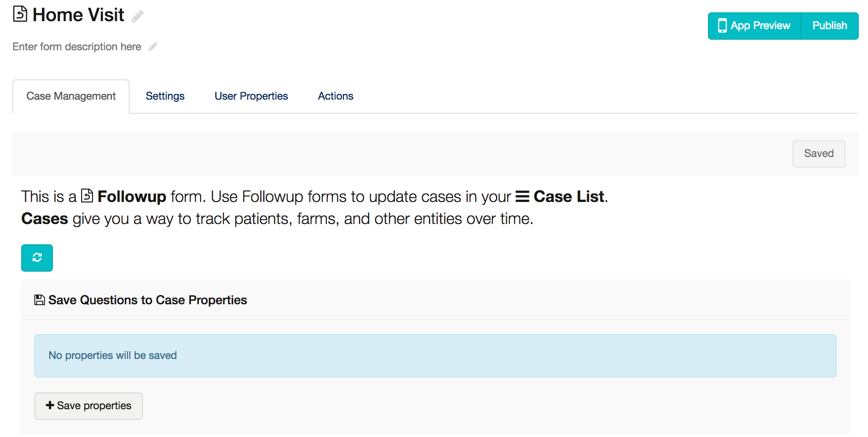This screenshot has height=437, width=868.
Task: Click the teal refresh icon button
Action: pos(37,258)
